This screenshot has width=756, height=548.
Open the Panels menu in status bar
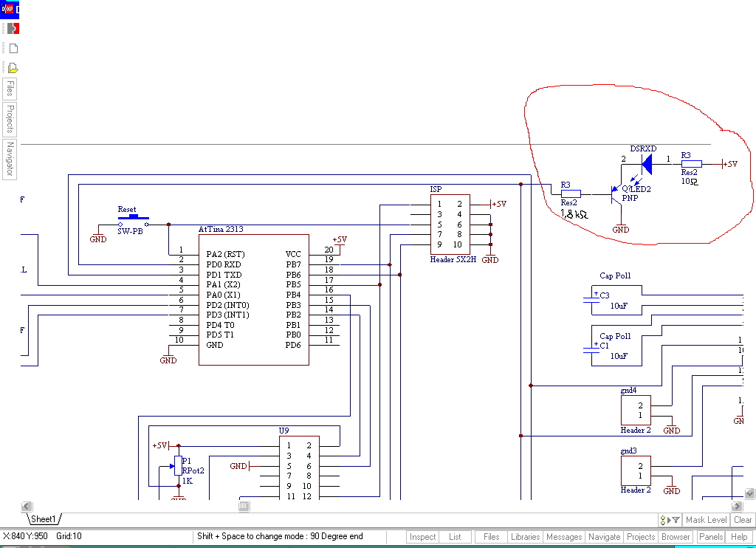(x=711, y=537)
